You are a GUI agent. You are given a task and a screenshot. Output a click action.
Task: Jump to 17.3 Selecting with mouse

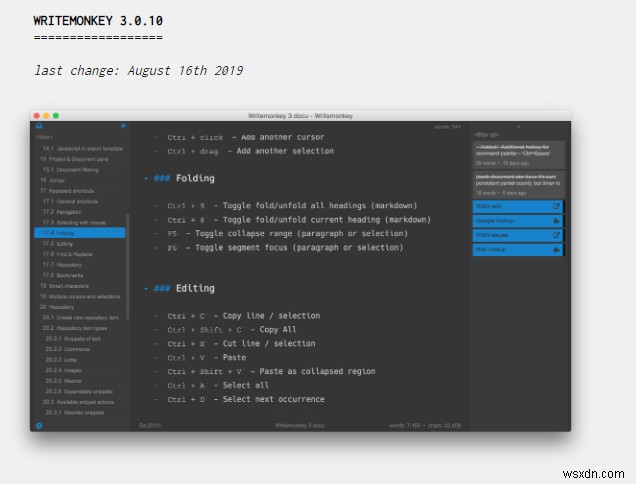tap(74, 222)
